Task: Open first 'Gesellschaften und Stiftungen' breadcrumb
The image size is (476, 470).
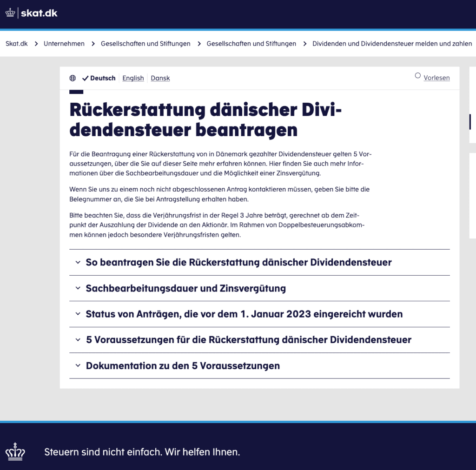Action: 145,44
